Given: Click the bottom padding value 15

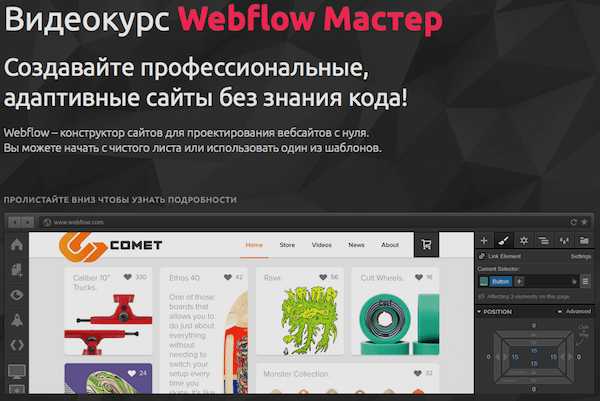Looking at the screenshot, I should coord(534,364).
